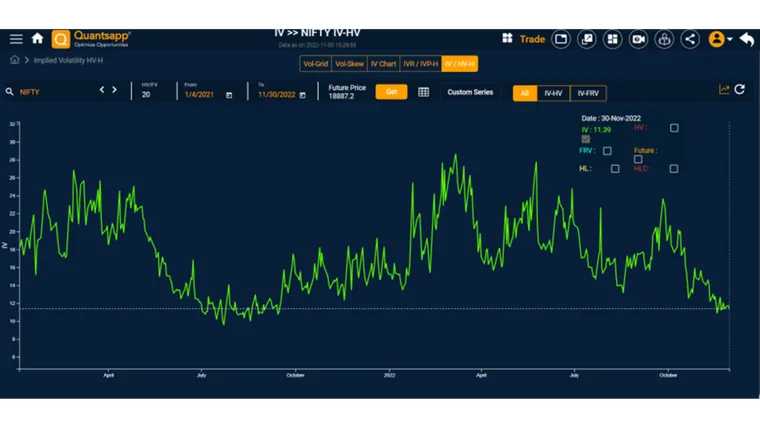Click the pop-out window icon
The width and height of the screenshot is (760, 428).
pyautogui.click(x=586, y=39)
